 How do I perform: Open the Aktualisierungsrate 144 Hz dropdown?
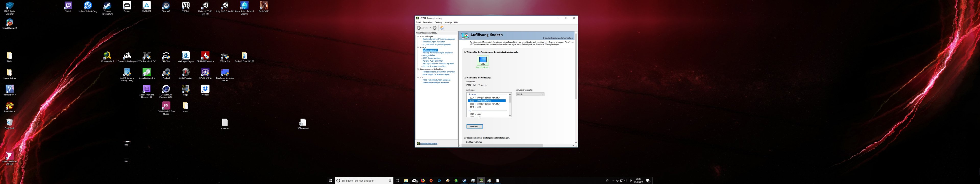coord(530,94)
